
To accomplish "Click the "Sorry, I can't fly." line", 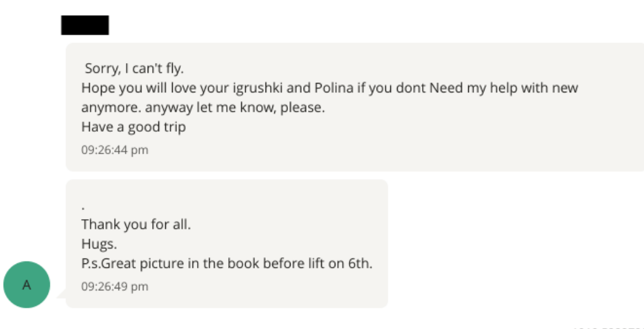I will [134, 68].
